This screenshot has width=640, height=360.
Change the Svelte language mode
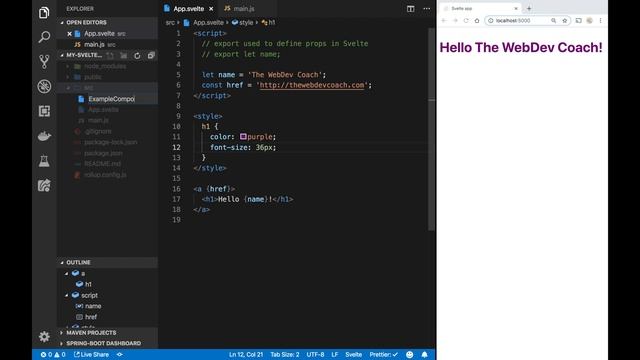point(353,355)
